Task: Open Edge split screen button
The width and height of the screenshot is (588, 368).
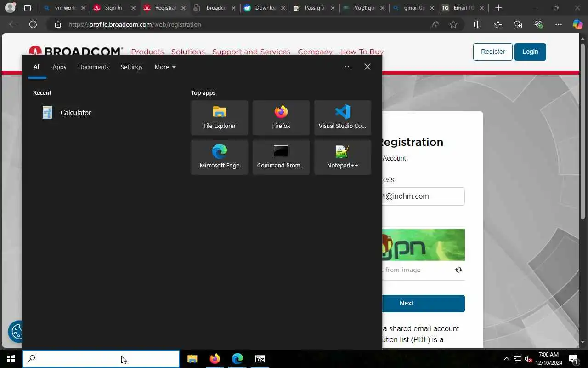Action: (477, 24)
